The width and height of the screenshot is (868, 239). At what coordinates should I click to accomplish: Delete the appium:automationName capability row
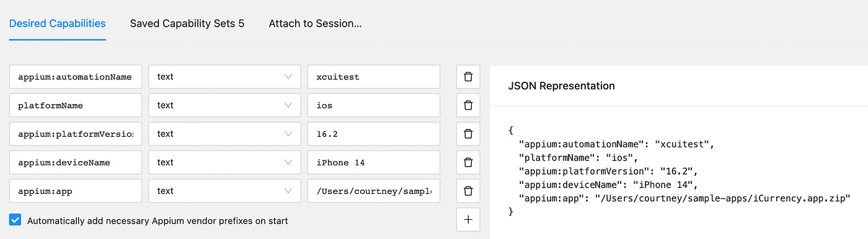point(468,77)
